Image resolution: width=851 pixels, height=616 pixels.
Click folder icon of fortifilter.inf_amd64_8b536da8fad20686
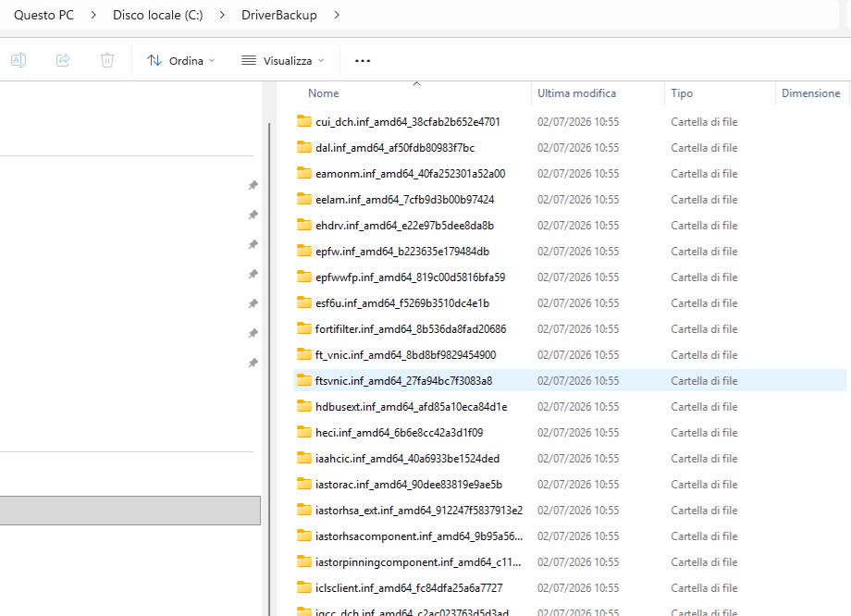[304, 328]
